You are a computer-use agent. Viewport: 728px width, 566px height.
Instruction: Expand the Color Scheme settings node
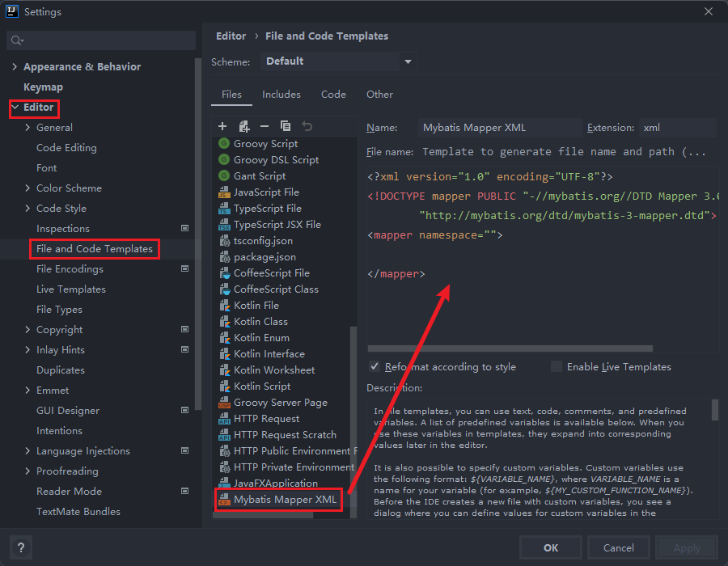(x=28, y=188)
